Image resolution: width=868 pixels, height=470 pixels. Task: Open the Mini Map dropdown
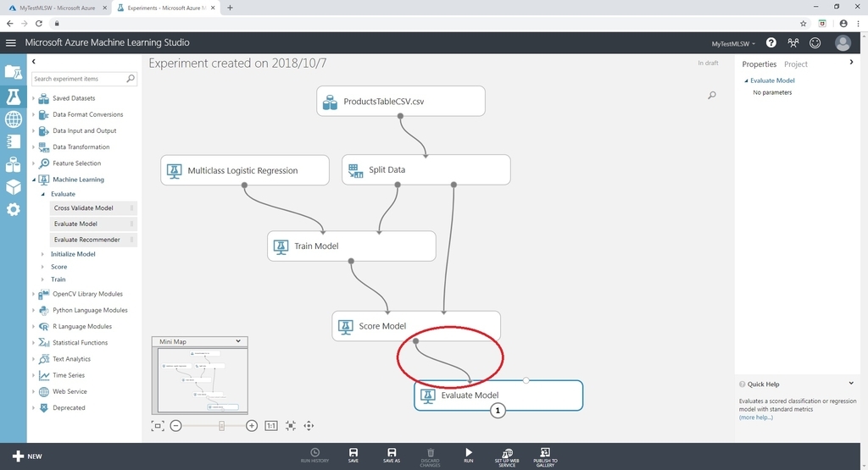(x=238, y=341)
